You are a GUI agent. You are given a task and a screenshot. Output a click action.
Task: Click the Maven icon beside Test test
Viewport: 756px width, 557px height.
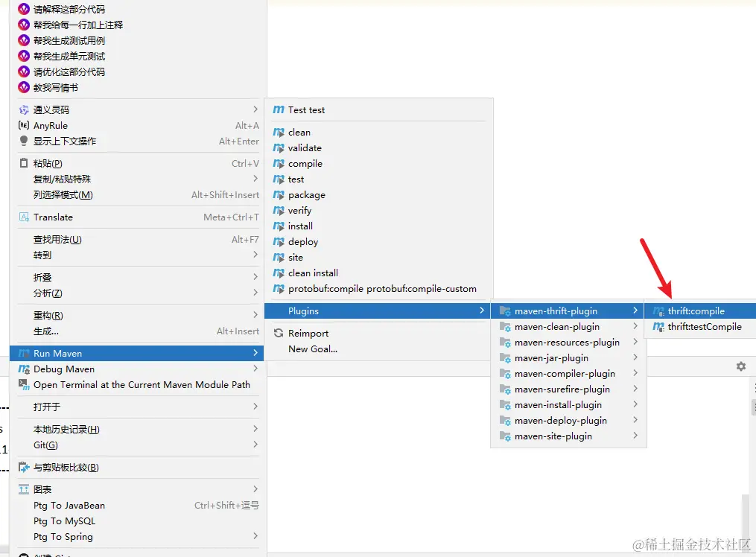[279, 110]
